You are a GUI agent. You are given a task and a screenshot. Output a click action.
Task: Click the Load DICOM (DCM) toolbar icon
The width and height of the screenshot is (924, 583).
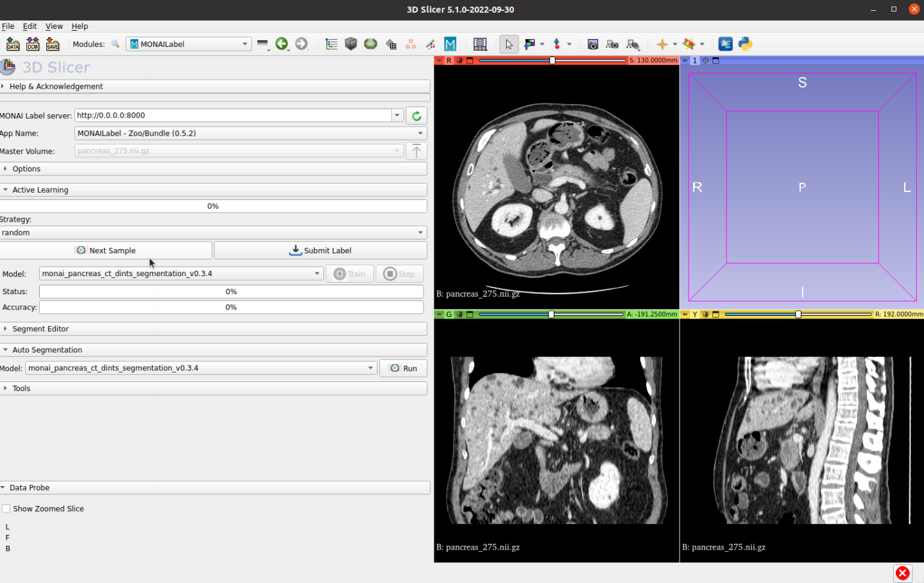click(x=33, y=44)
